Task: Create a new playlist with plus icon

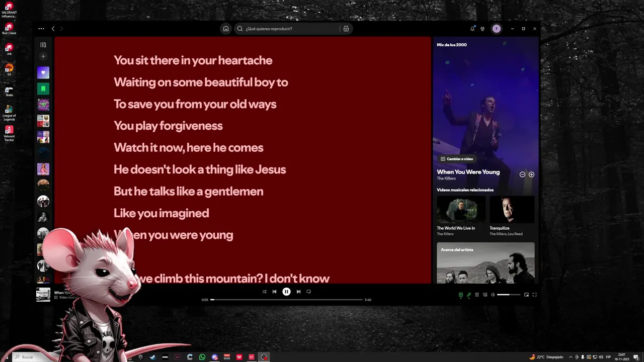Action: [43, 56]
